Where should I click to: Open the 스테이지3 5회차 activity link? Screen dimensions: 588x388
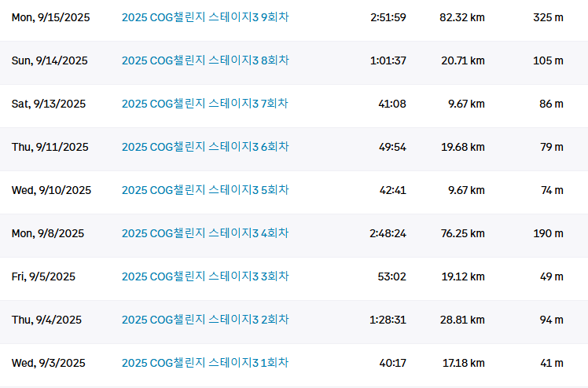205,190
